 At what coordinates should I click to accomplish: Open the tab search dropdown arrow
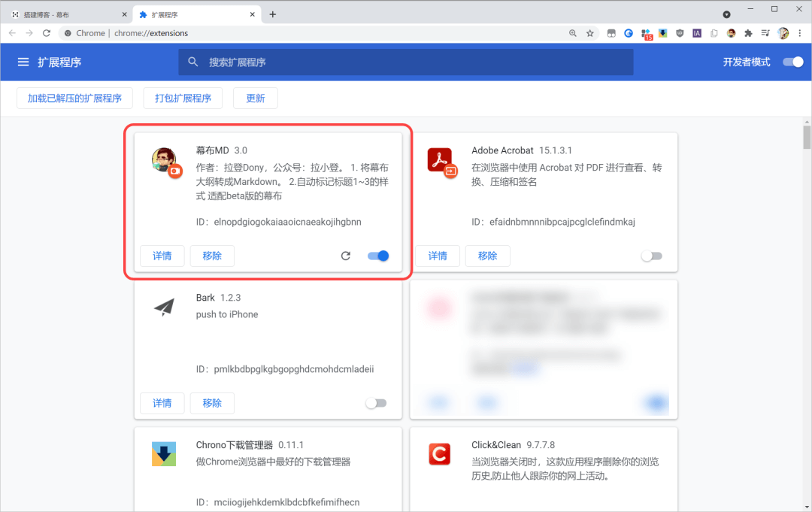(726, 14)
